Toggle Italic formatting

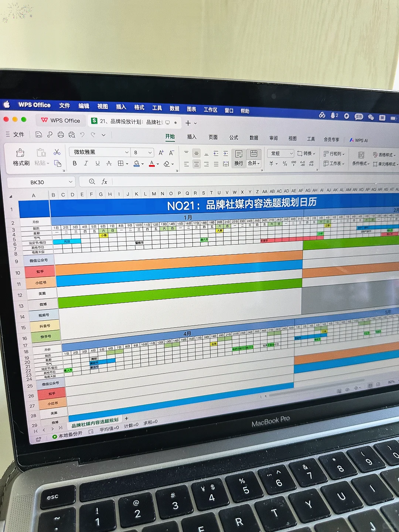point(86,163)
